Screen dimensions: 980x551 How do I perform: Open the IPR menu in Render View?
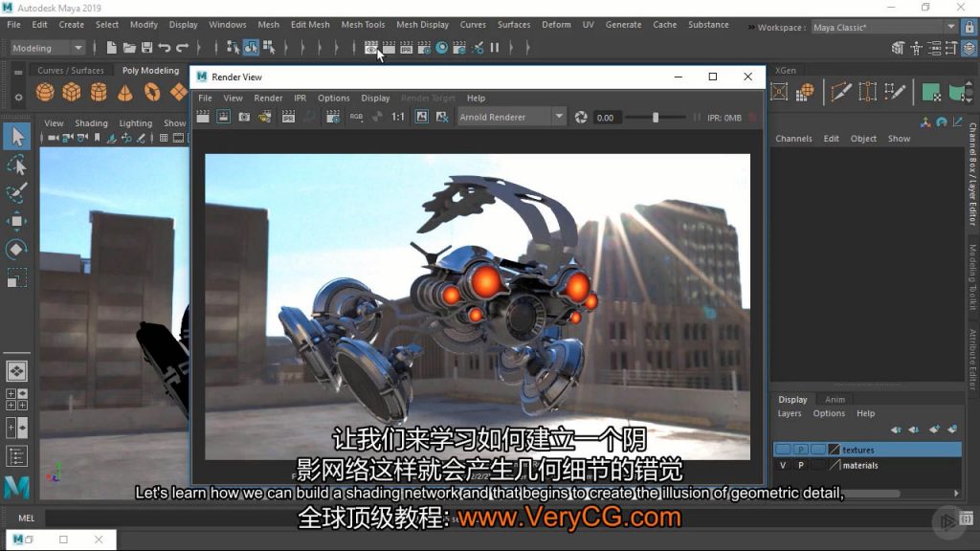point(300,98)
